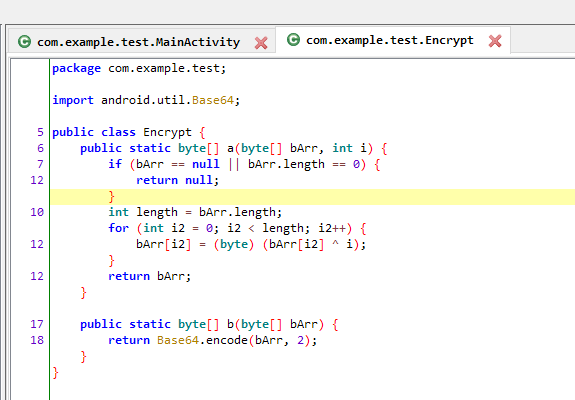Select the com.example.test.Encrypt tab
Viewport: 575px width, 400px height.
coord(390,40)
